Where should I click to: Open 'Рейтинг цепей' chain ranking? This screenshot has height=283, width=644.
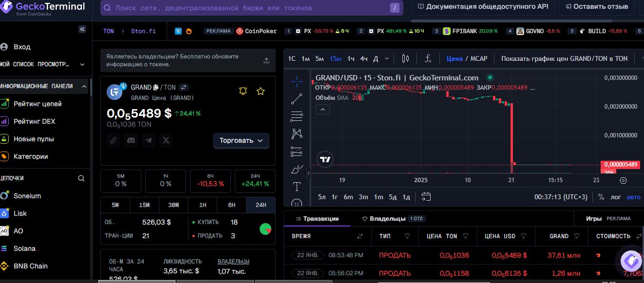tap(38, 104)
